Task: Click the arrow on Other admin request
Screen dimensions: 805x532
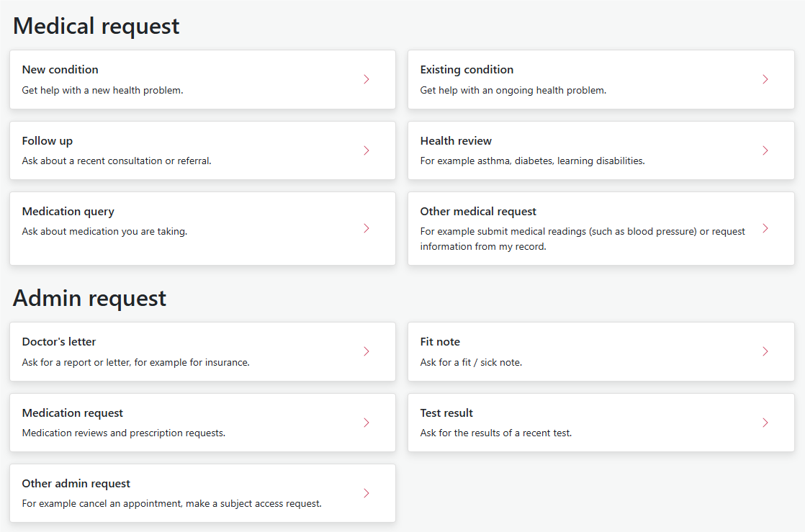Action: coord(366,493)
